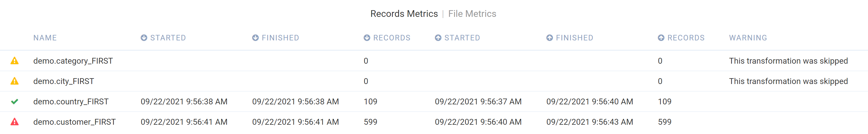Click the red error icon for demo.customer_FIRST
This screenshot has width=868, height=134.
pyautogui.click(x=15, y=122)
